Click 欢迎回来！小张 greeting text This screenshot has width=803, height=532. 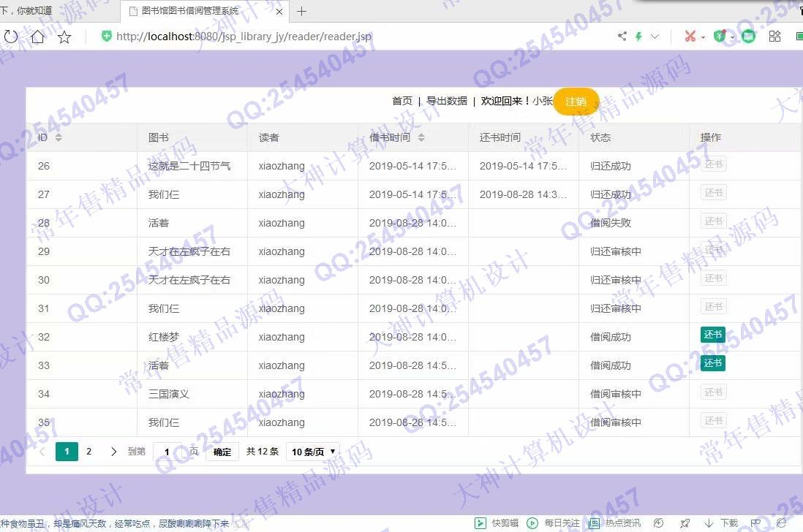[517, 101]
